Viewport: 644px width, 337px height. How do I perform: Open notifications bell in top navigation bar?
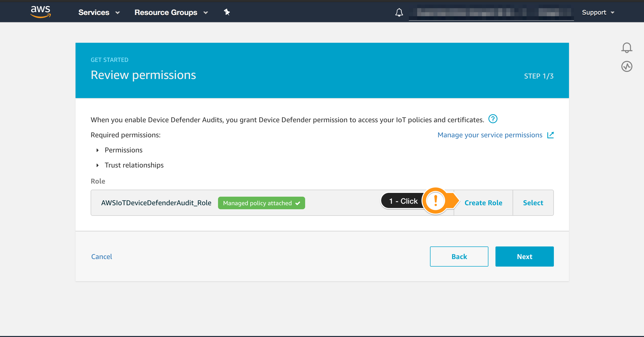click(399, 12)
